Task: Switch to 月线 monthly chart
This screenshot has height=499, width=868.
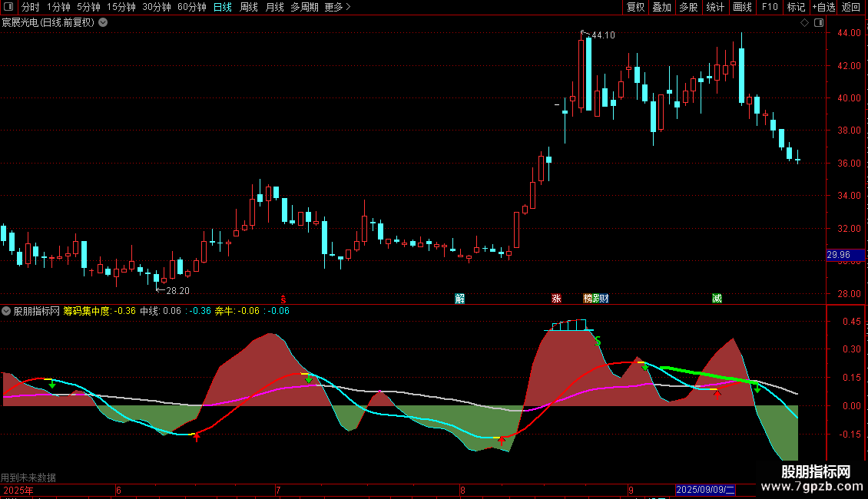Action: pos(275,7)
